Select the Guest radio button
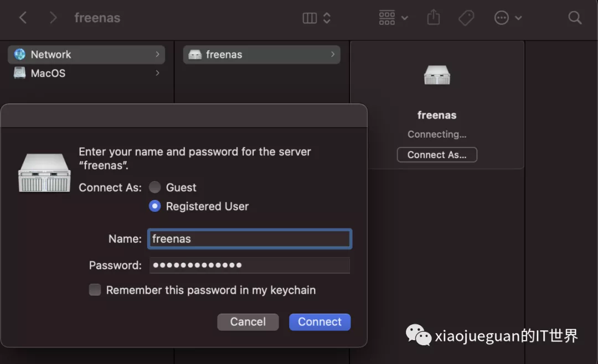 [154, 187]
